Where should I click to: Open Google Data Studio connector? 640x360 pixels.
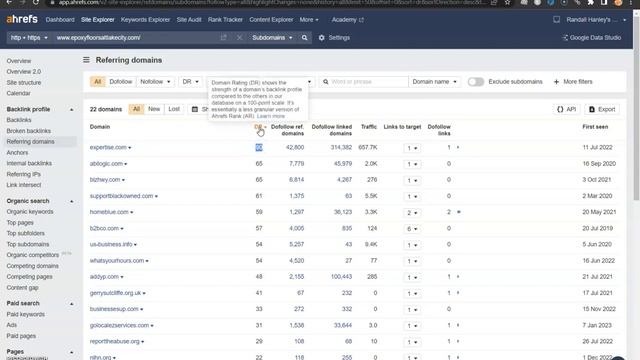pyautogui.click(x=592, y=38)
